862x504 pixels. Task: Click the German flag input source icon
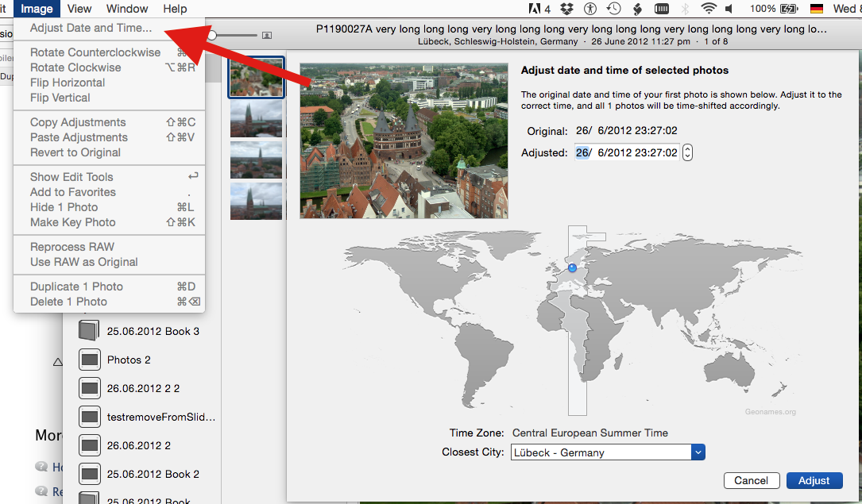click(x=816, y=9)
